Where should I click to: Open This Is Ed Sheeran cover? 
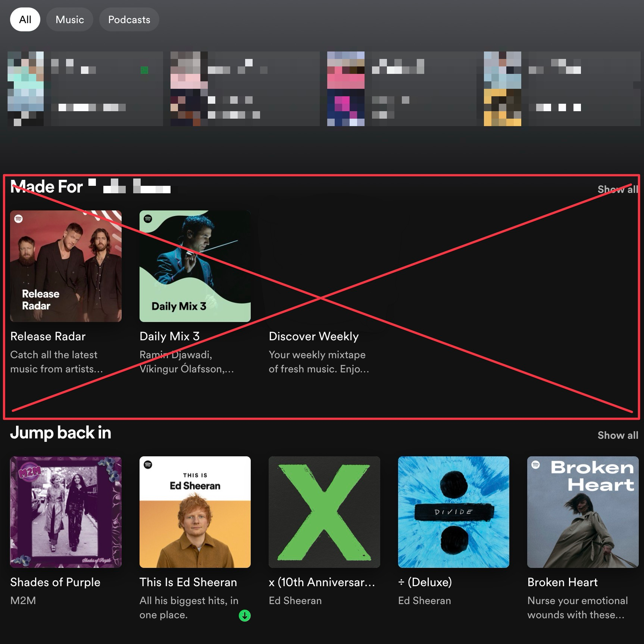195,512
